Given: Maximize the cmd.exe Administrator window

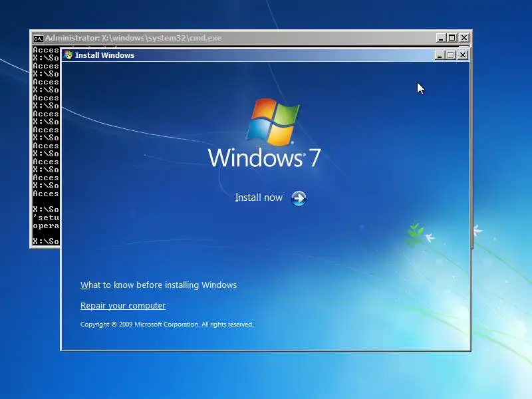Looking at the screenshot, I should (452, 38).
